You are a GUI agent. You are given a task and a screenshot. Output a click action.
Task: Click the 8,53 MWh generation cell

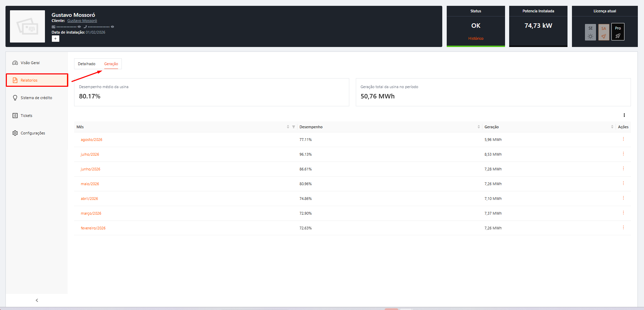tap(493, 154)
